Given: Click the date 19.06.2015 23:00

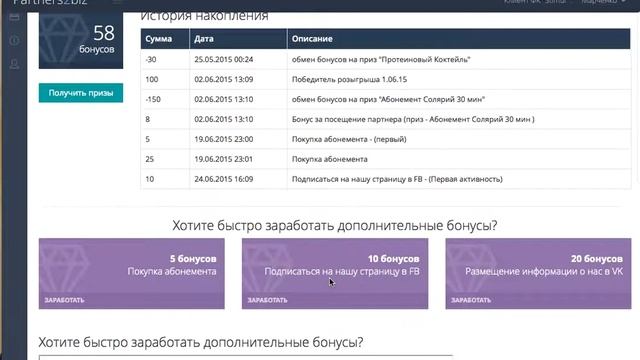Looking at the screenshot, I should [x=224, y=139].
